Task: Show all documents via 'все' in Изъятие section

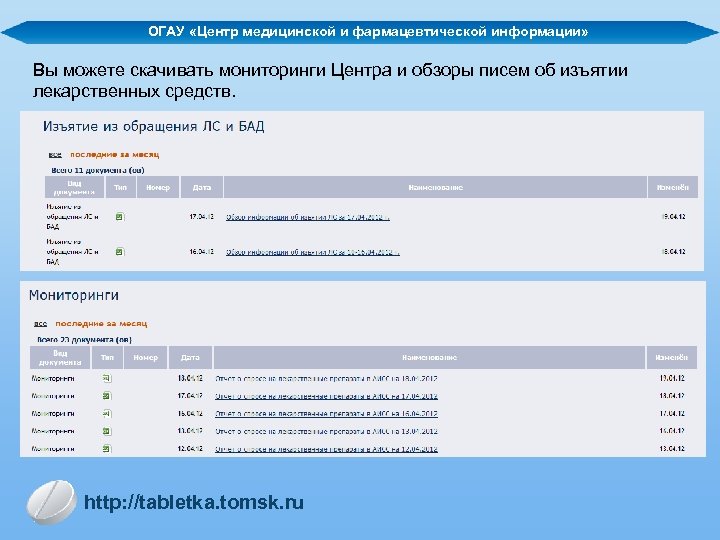Action: 55,155
